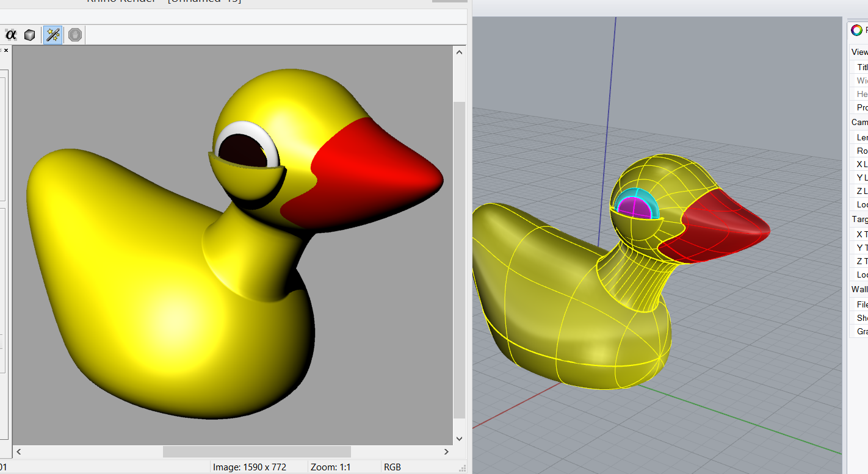Close the side panel with the small X
The height and width of the screenshot is (474, 868).
pyautogui.click(x=6, y=51)
